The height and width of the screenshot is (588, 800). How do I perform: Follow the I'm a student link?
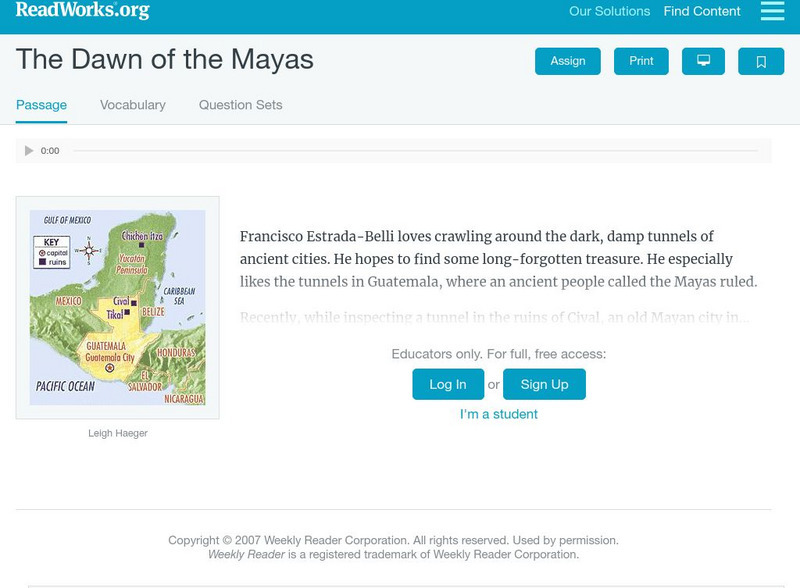coord(499,414)
